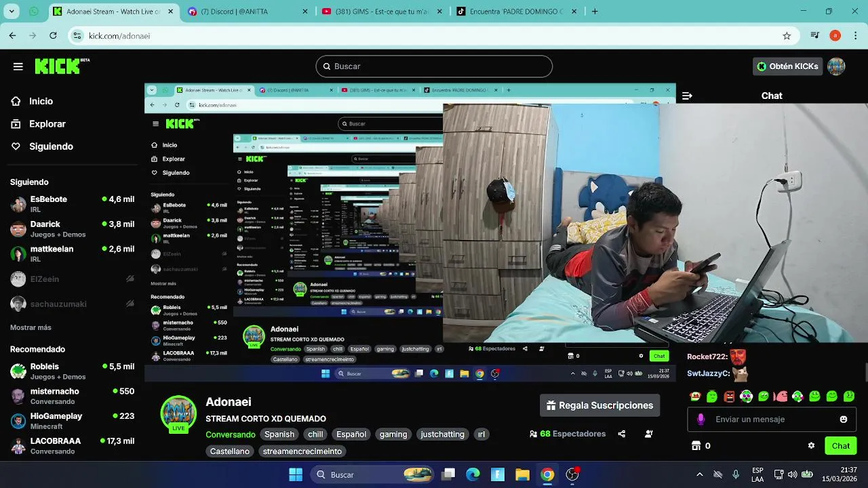Send message with green Chat button
This screenshot has width=868, height=488.
point(841,445)
